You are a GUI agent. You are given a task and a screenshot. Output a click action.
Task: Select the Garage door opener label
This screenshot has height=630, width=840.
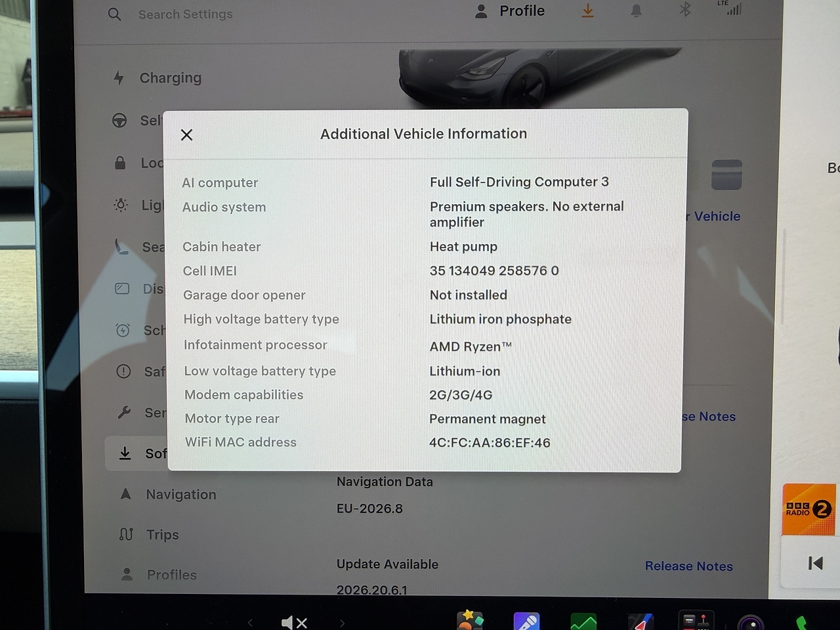(x=244, y=295)
